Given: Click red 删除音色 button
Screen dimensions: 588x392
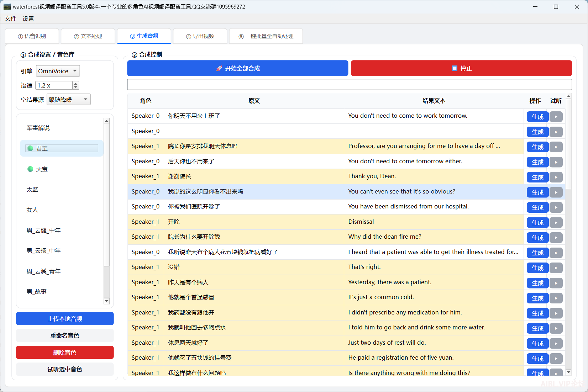Looking at the screenshot, I should pos(65,353).
